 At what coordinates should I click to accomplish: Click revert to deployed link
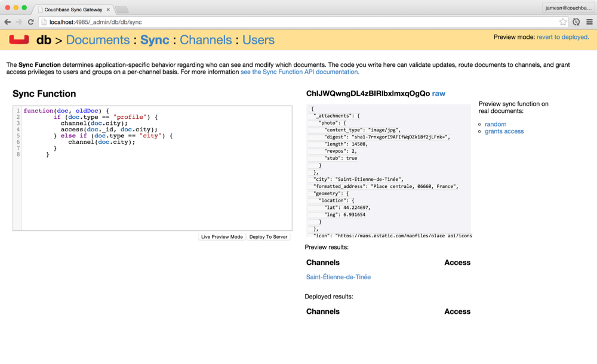click(563, 37)
